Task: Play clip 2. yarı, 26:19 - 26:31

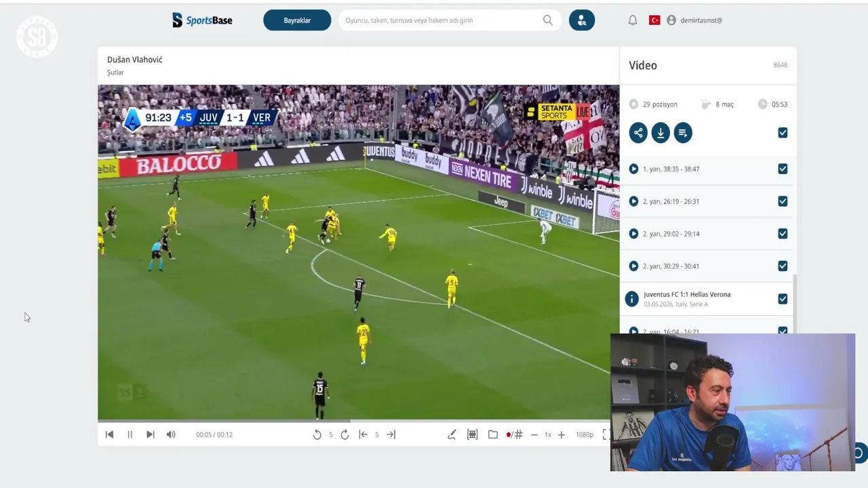Action: pos(633,201)
